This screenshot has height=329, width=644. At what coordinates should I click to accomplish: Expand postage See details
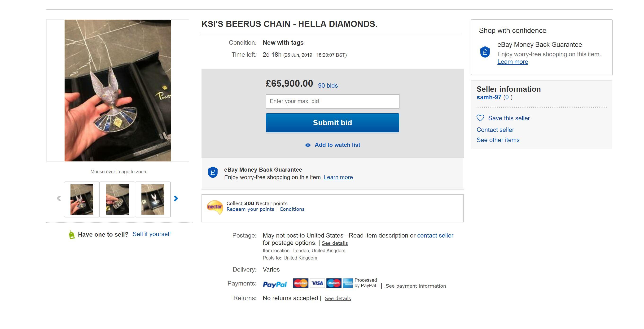point(334,243)
